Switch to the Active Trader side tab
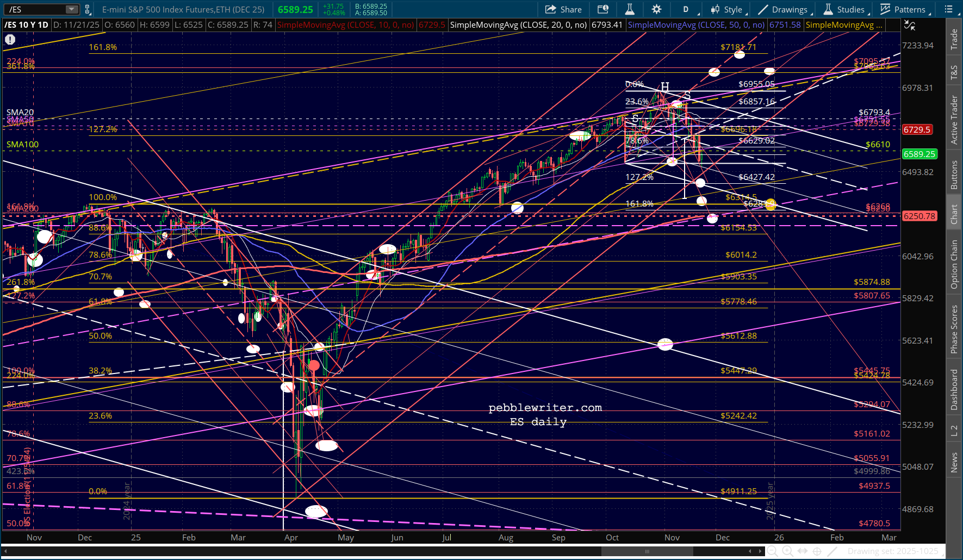Image resolution: width=963 pixels, height=560 pixels. [954, 120]
